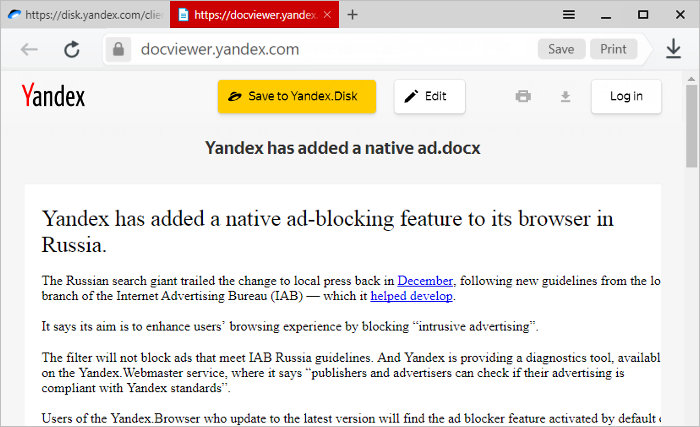
Task: Click Save in the address bar
Action: point(561,49)
